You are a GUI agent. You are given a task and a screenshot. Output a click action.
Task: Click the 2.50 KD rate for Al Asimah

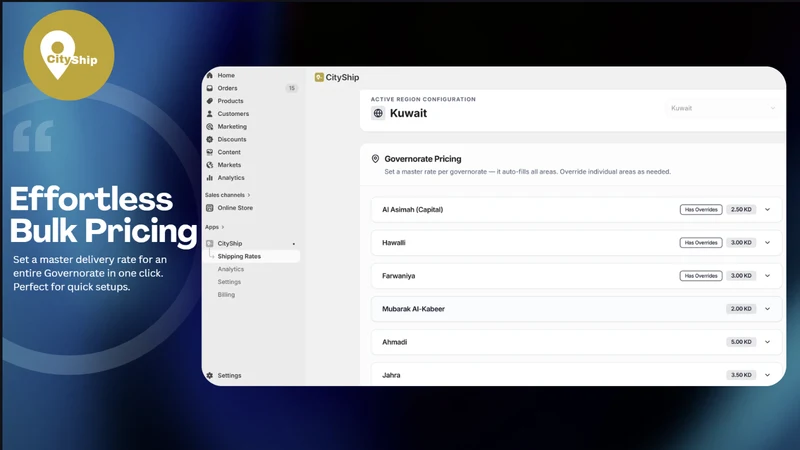[741, 210]
